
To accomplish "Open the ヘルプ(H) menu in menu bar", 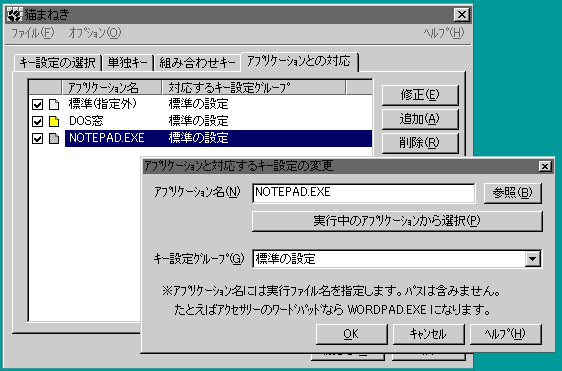I will (443, 33).
